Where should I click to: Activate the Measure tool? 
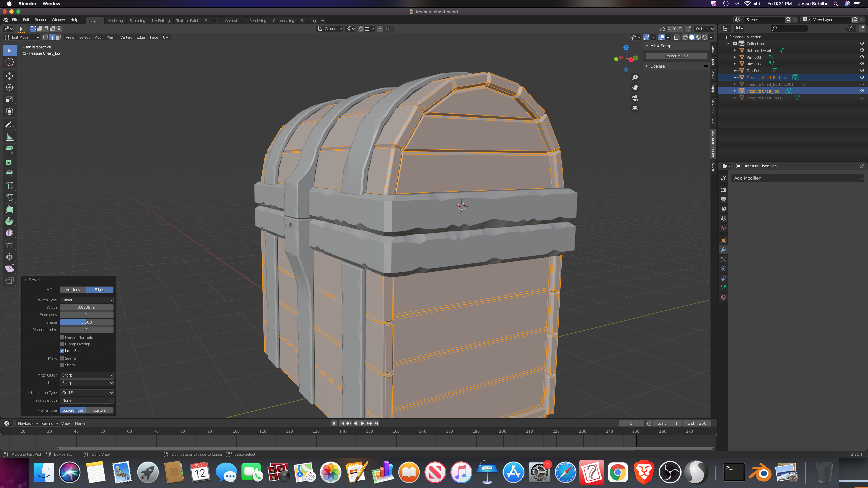(x=9, y=137)
